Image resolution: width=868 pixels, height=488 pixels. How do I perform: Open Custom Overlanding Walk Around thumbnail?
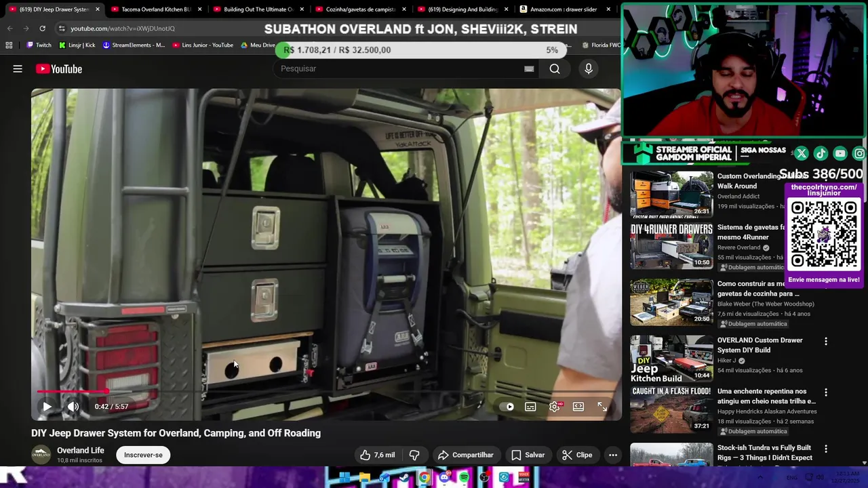point(672,195)
